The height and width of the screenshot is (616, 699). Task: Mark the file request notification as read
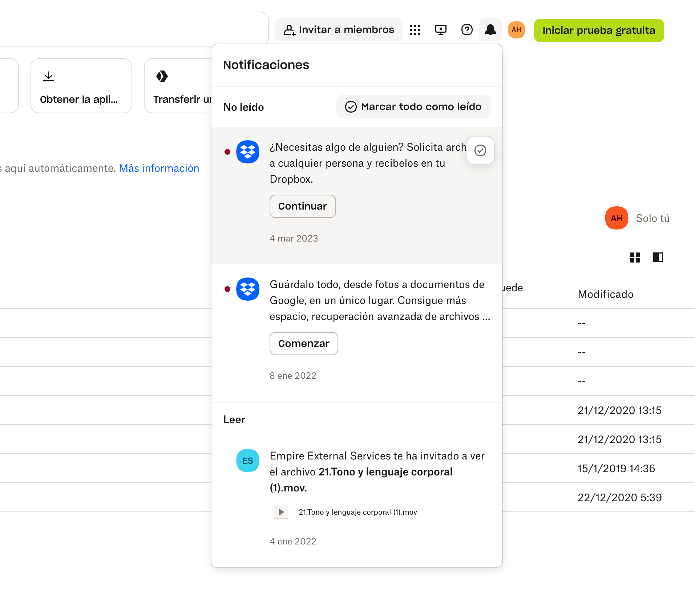click(480, 150)
